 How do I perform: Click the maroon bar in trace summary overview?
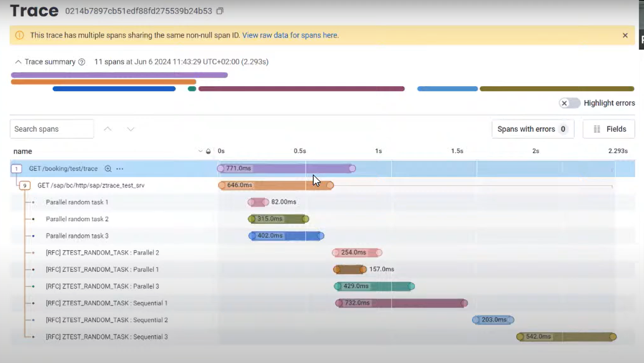pyautogui.click(x=302, y=89)
